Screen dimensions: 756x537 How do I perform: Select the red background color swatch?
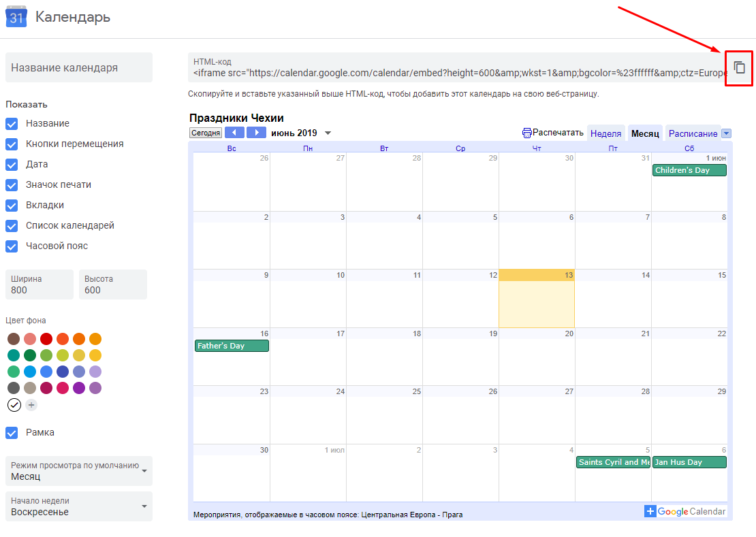(46, 339)
